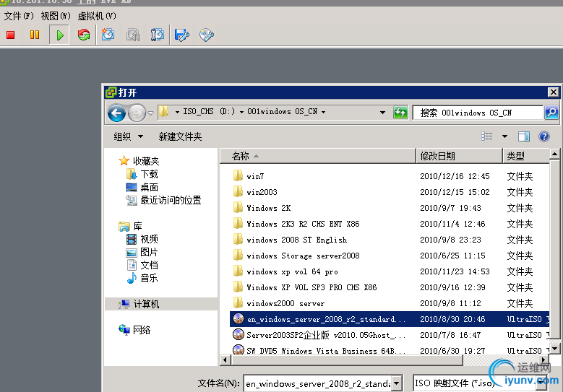563x392 pixels.
Task: Open the 文档 library
Action: 149,265
